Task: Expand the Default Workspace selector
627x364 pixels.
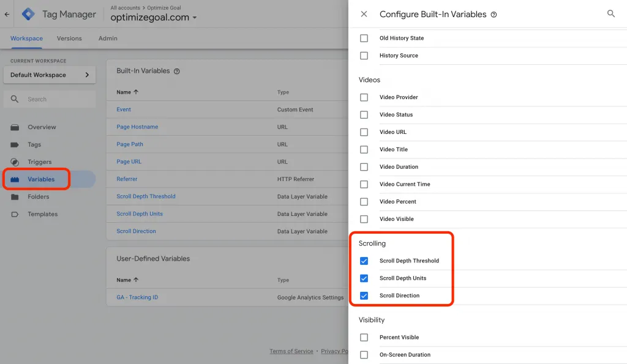Action: pos(50,75)
